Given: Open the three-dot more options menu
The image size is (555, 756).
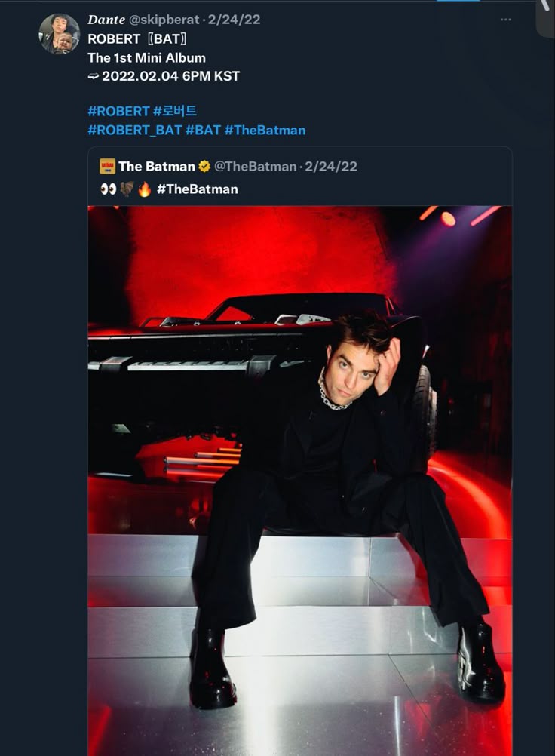Looking at the screenshot, I should (x=505, y=20).
